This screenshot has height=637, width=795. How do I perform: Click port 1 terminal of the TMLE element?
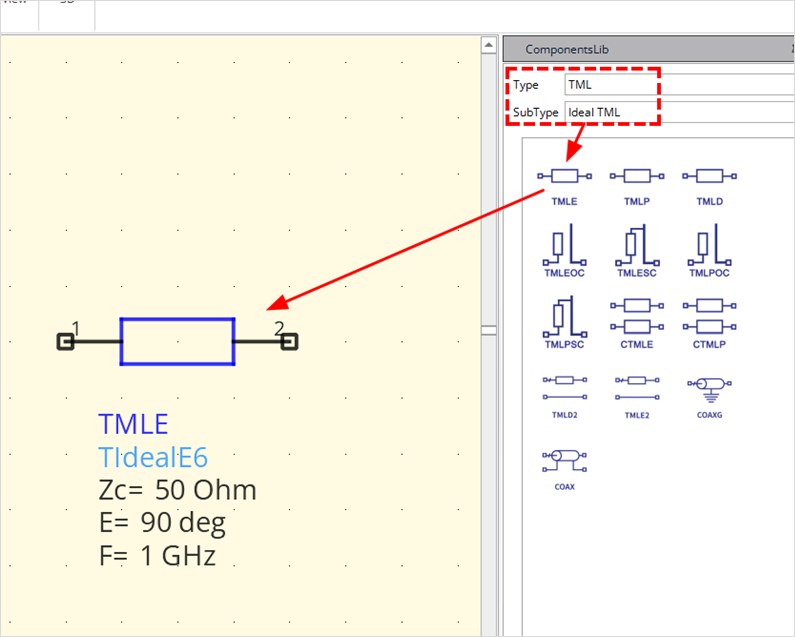coord(65,342)
